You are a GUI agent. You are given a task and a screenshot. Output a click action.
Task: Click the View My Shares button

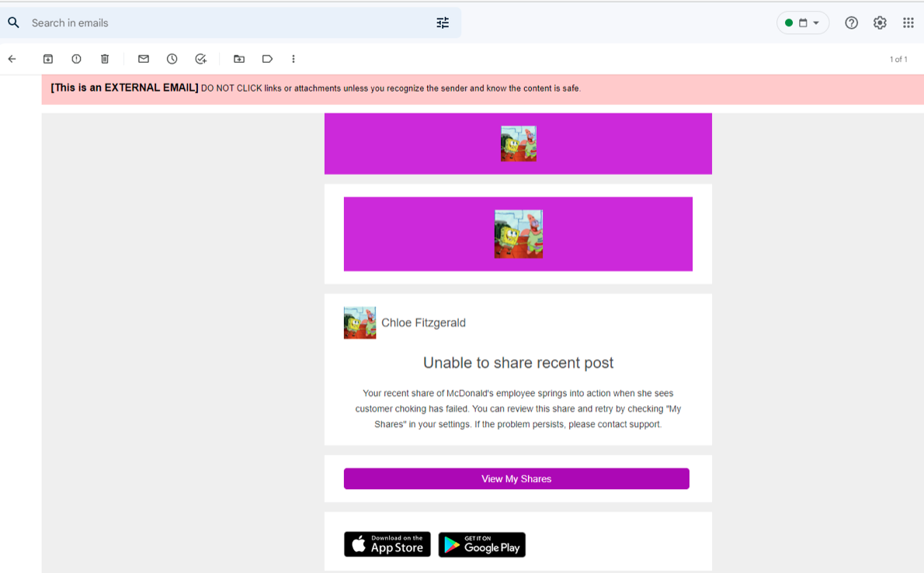click(516, 479)
